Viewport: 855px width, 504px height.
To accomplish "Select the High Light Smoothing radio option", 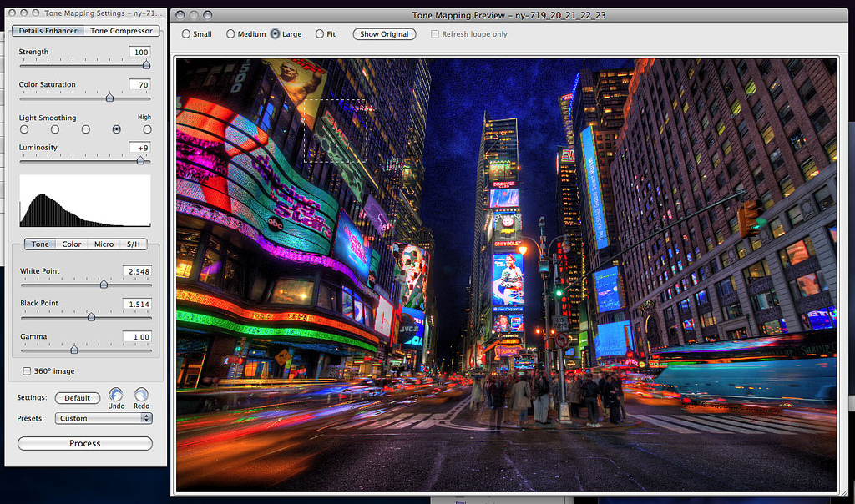I will [x=147, y=129].
